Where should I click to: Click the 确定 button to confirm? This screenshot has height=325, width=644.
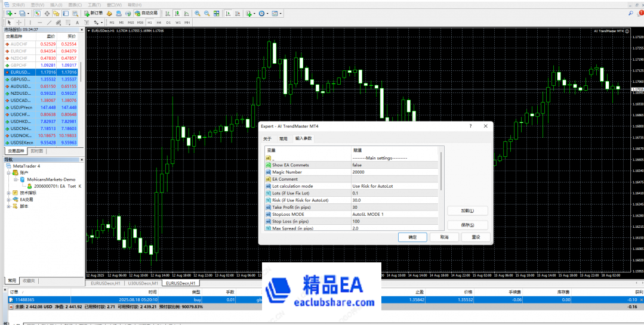(412, 237)
